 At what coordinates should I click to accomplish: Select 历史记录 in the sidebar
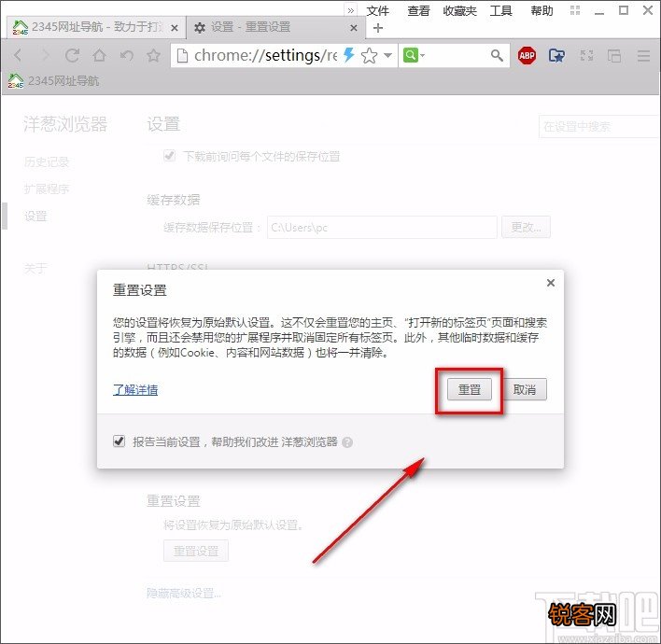tap(47, 161)
